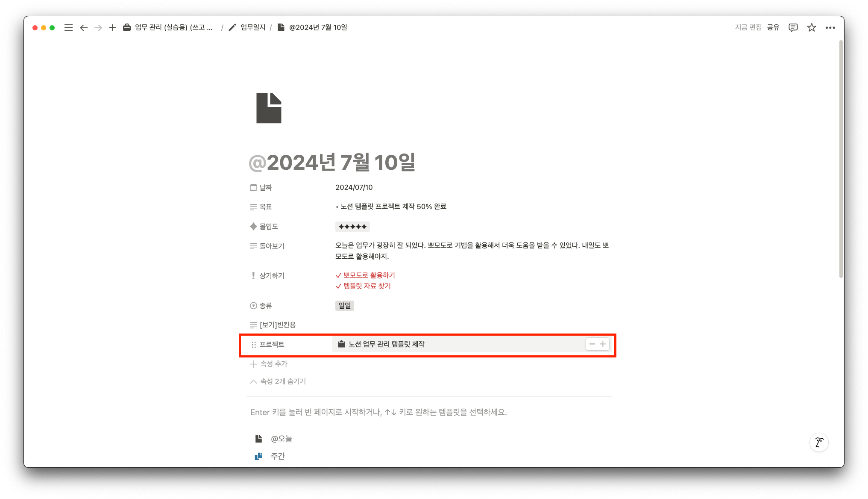Navigate to 업무일지 breadcrumb
Screen dimensions: 868x499
(252, 27)
